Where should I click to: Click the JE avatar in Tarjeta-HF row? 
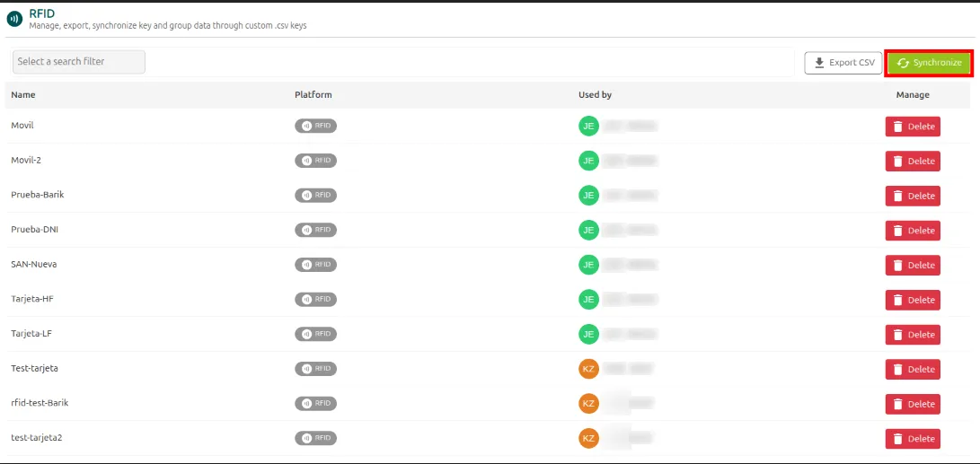click(x=588, y=299)
